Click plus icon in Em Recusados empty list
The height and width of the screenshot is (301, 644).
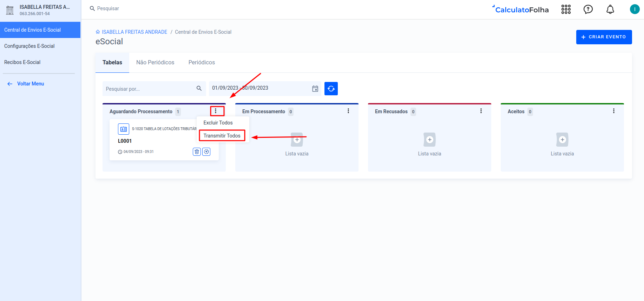click(x=429, y=140)
